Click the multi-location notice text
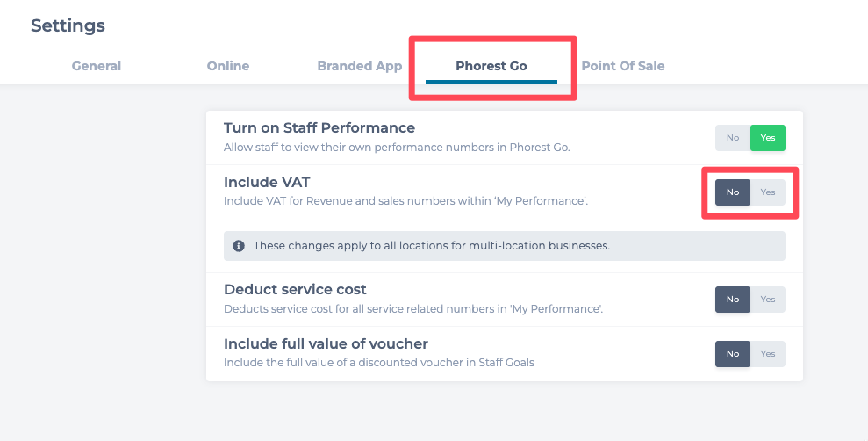 point(431,246)
